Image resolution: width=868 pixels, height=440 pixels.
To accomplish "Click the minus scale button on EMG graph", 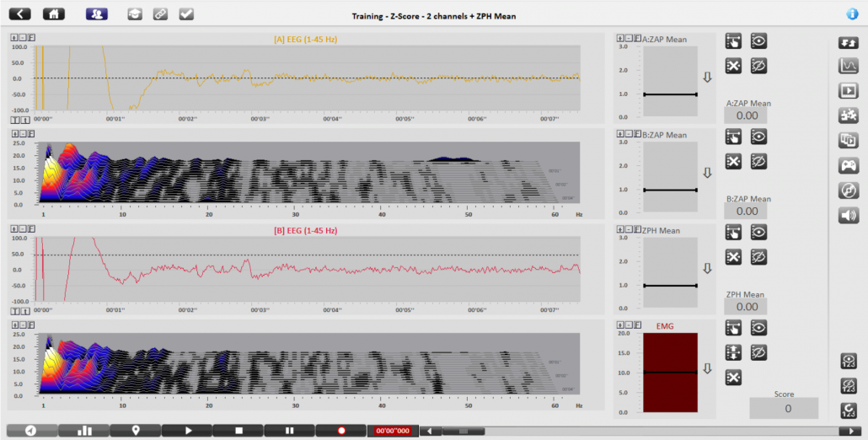I will pyautogui.click(x=630, y=325).
